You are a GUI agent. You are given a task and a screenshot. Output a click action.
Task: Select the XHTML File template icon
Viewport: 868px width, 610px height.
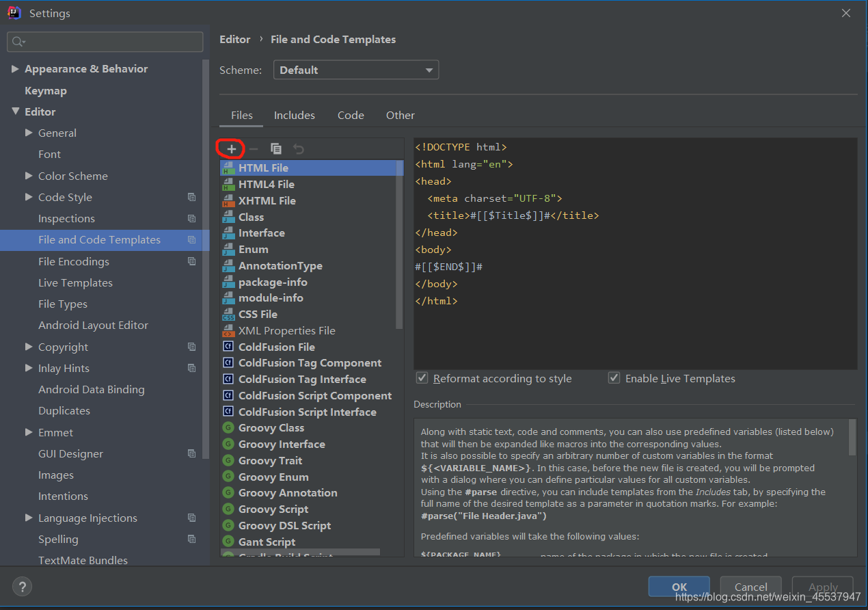tap(228, 200)
